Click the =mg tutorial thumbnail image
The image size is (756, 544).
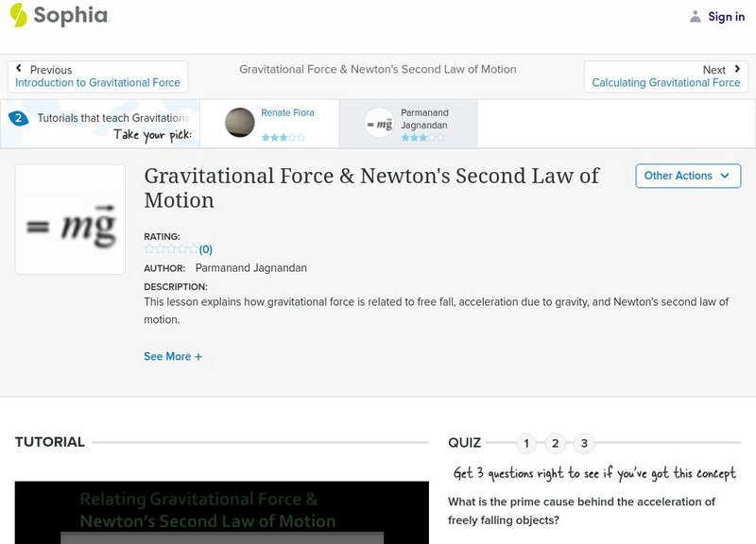[69, 219]
